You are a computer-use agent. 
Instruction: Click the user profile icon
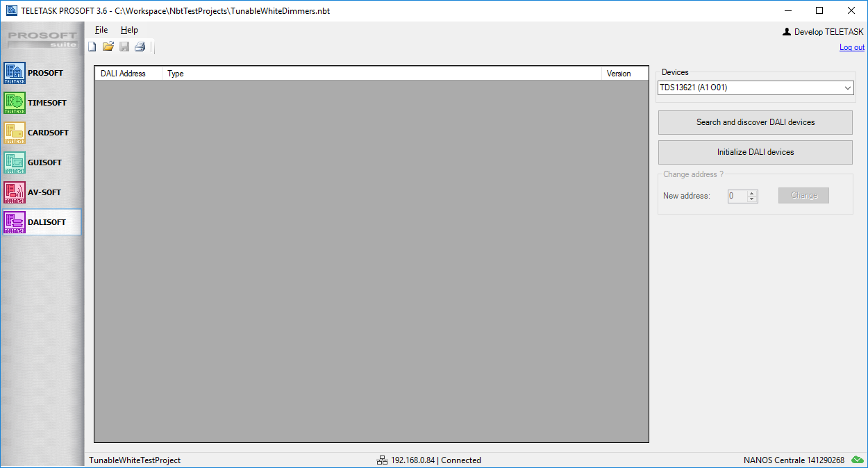pos(787,32)
